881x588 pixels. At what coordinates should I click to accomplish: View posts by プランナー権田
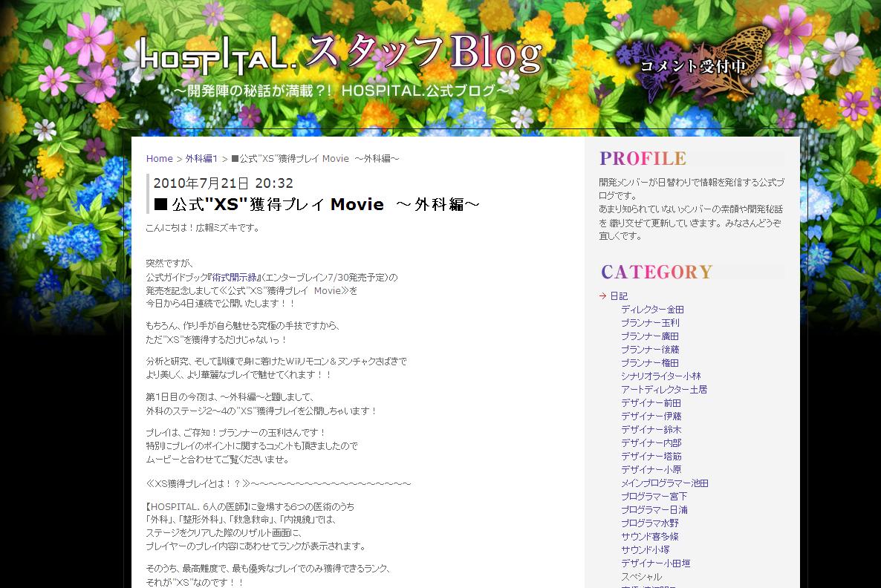pyautogui.click(x=649, y=363)
